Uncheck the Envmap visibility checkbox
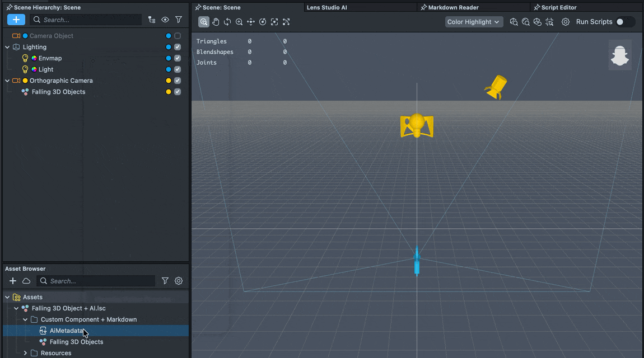The height and width of the screenshot is (358, 644). [x=178, y=58]
